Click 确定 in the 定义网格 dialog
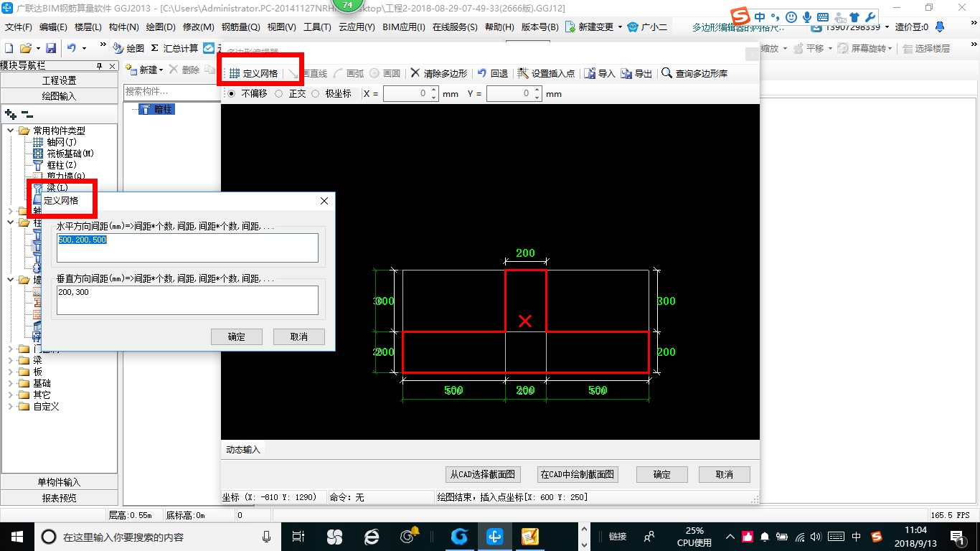This screenshot has width=980, height=551. pos(237,336)
